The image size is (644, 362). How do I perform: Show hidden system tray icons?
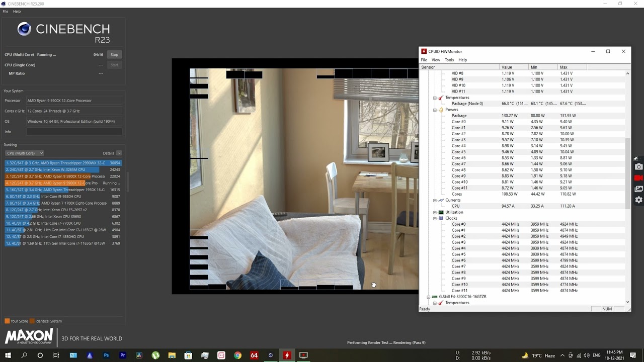(562, 355)
